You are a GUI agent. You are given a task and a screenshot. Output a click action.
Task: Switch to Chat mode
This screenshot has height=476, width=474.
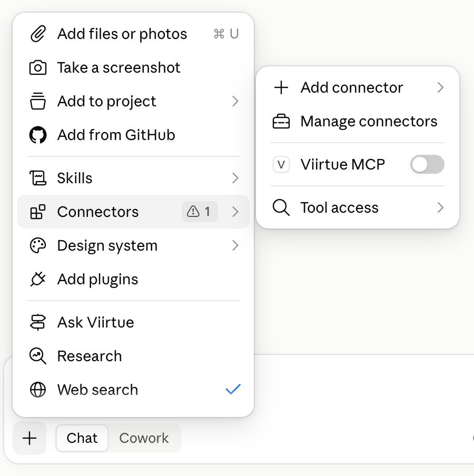tap(82, 438)
